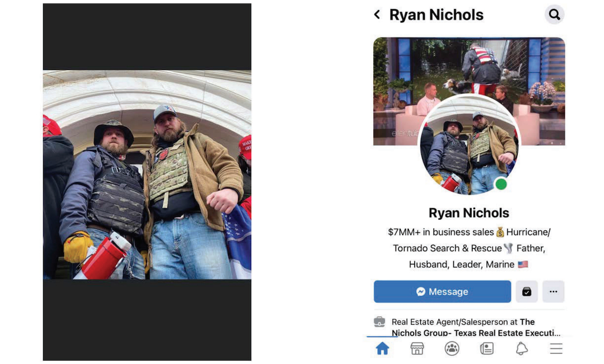Open the large photo on the left

pos(147,175)
